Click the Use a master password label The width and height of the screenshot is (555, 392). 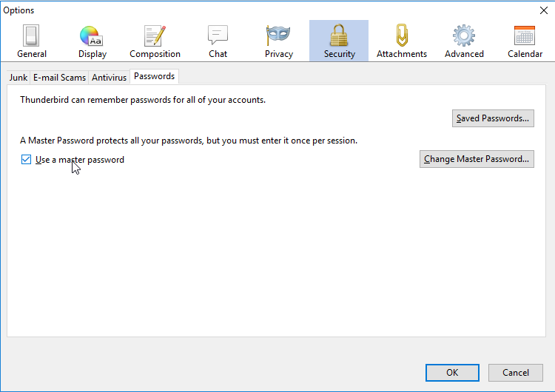coord(80,160)
